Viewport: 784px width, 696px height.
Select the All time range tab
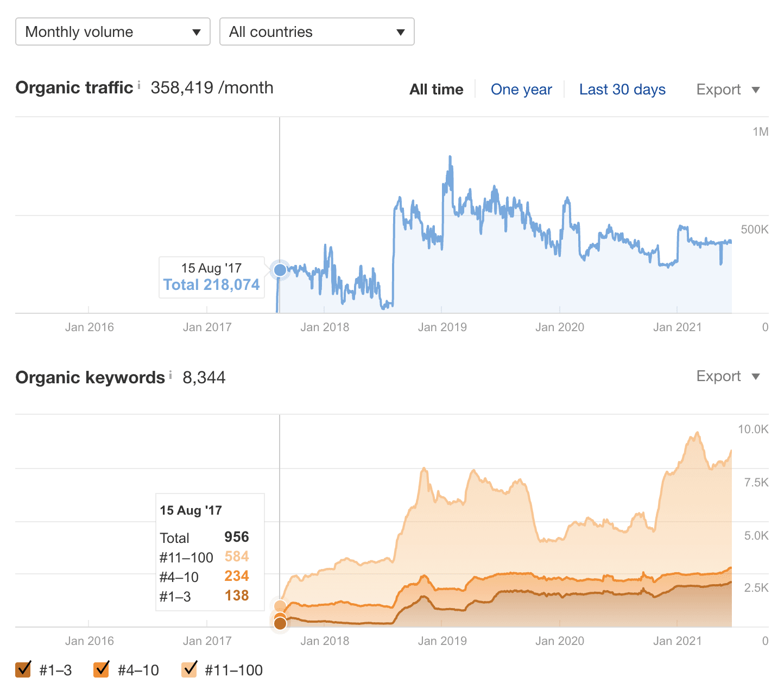pyautogui.click(x=437, y=90)
